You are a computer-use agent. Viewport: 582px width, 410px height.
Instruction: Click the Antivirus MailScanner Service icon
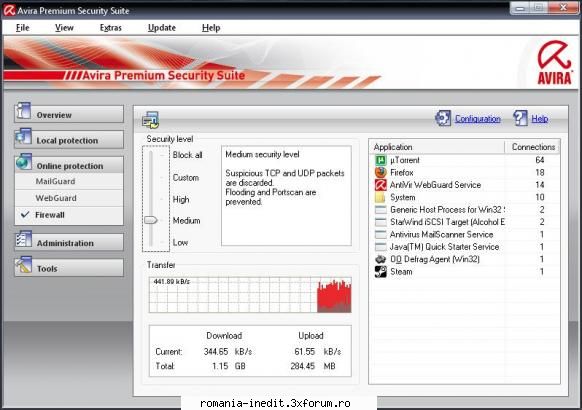[x=380, y=234]
